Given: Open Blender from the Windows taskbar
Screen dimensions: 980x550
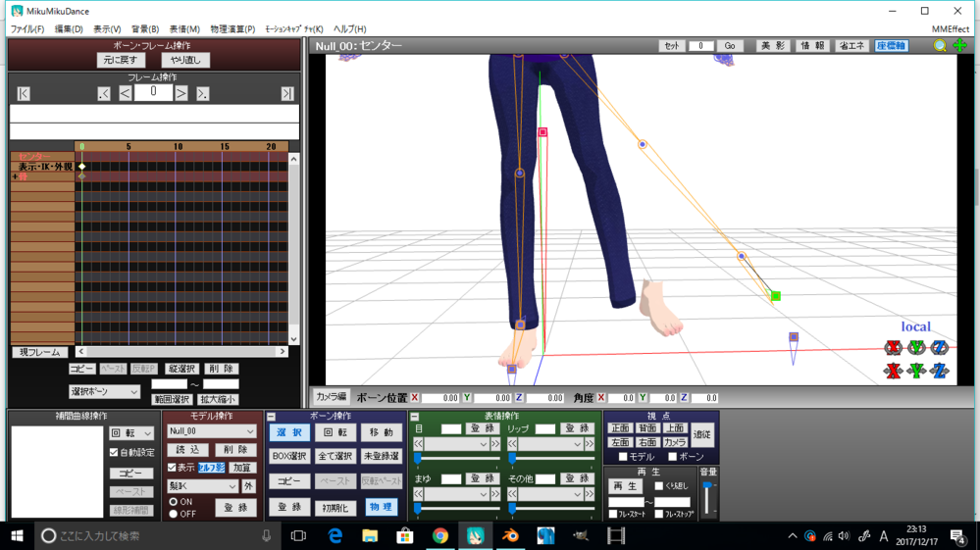Looking at the screenshot, I should 510,536.
